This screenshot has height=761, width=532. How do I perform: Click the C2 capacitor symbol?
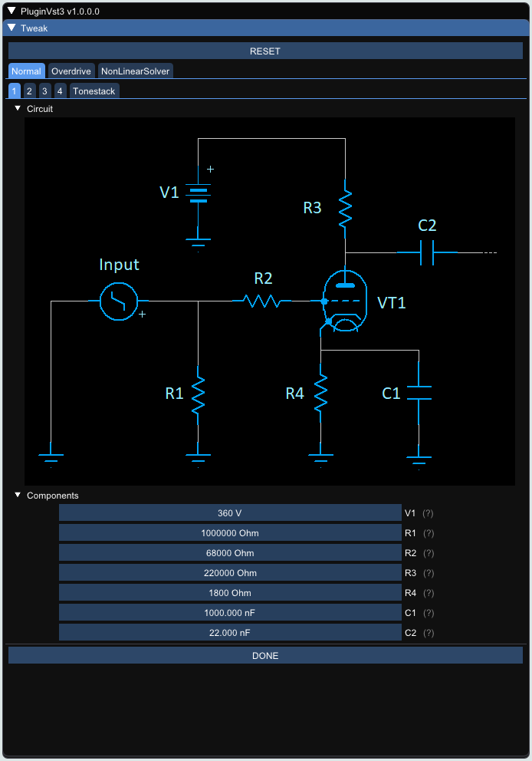click(x=427, y=252)
